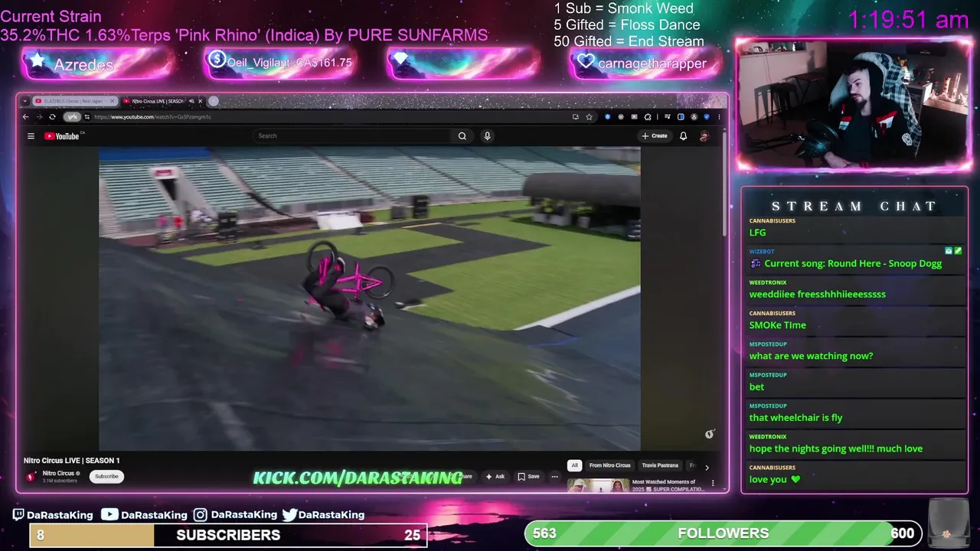This screenshot has width=980, height=551.
Task: Close the first YouTube tab
Action: point(113,101)
